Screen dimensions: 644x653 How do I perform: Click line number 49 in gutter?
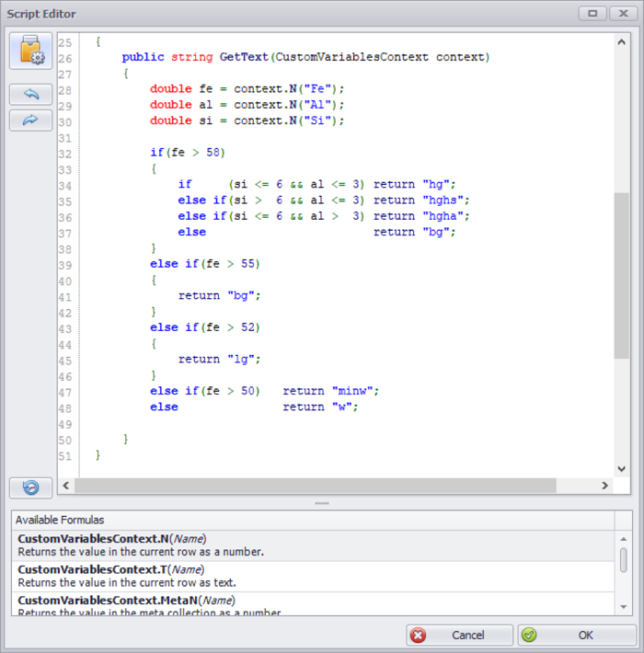tap(65, 424)
